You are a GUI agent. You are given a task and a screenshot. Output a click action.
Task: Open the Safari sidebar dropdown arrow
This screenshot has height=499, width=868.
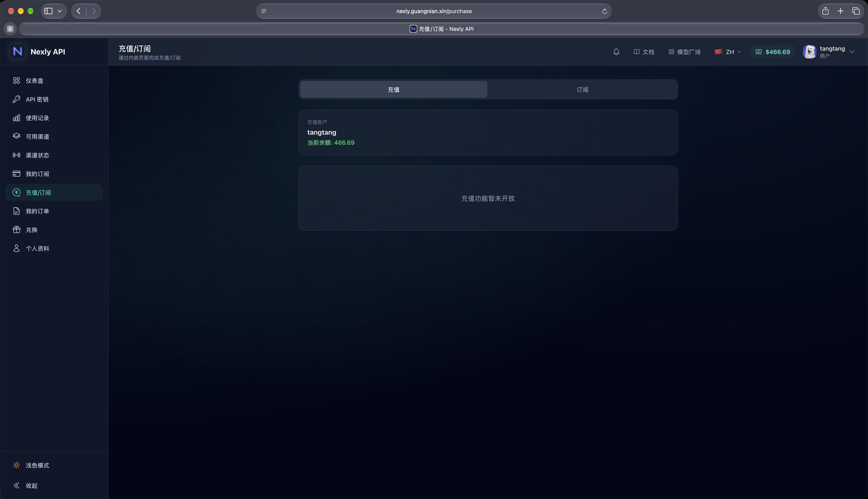60,11
